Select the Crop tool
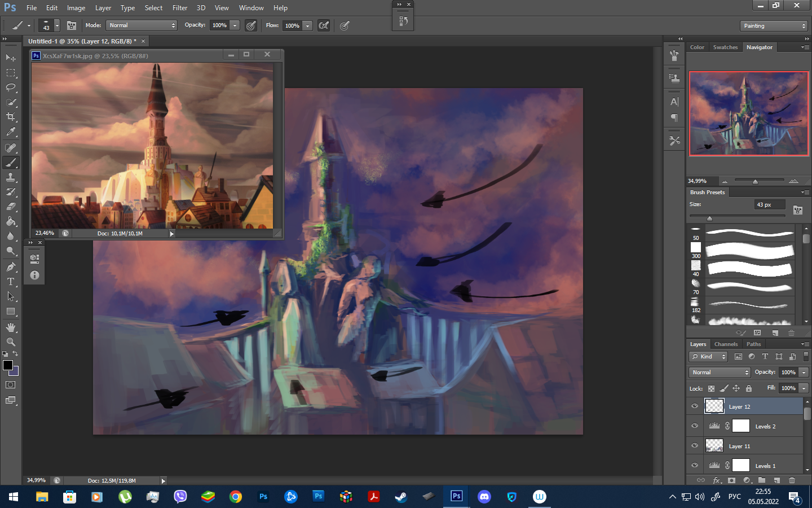This screenshot has width=812, height=508. point(11,117)
